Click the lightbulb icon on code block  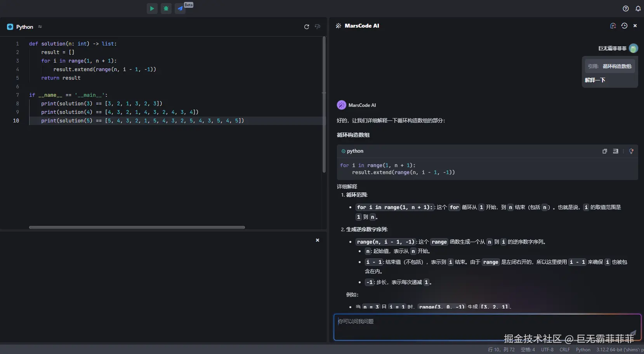click(631, 151)
